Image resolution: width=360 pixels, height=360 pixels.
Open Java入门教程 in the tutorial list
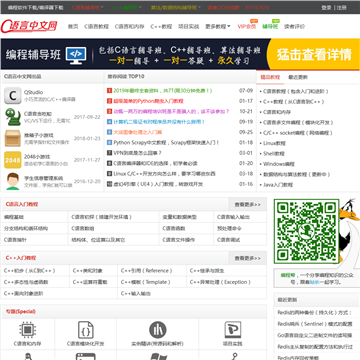coord(278,185)
